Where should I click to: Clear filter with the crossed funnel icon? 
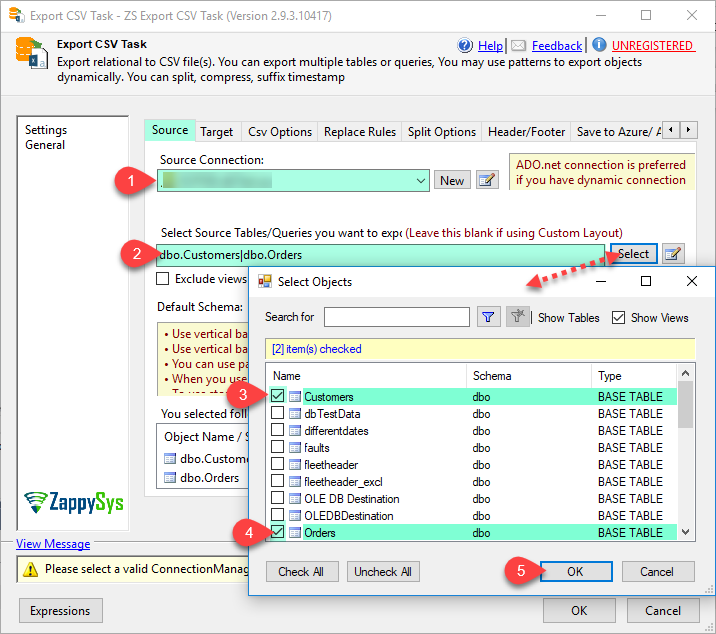517,317
